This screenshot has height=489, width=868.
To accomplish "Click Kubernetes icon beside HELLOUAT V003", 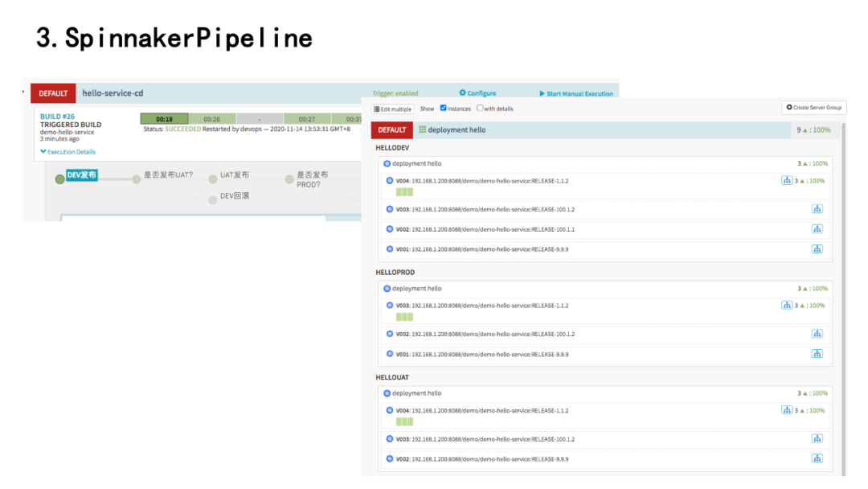I will 390,439.
